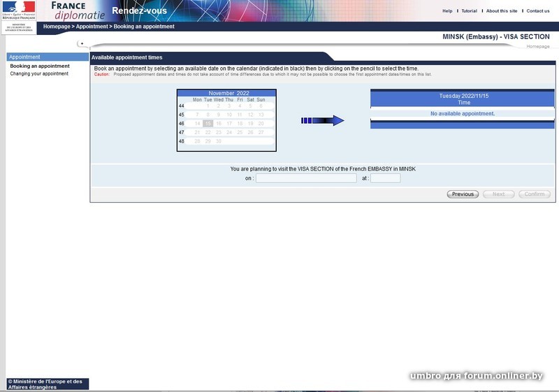
Task: Click the Ministère de l'Europe copyright footer
Action: click(x=48, y=384)
